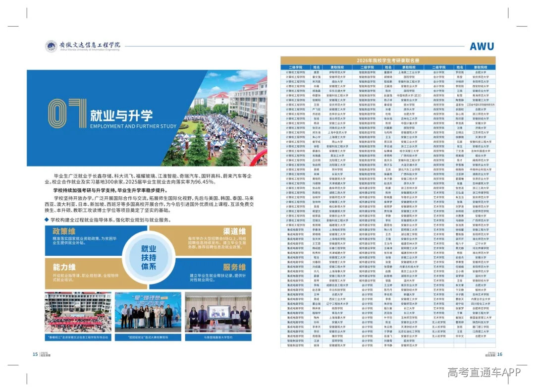
Task: Click the cell 大连交通大学
Action: (x=409, y=165)
